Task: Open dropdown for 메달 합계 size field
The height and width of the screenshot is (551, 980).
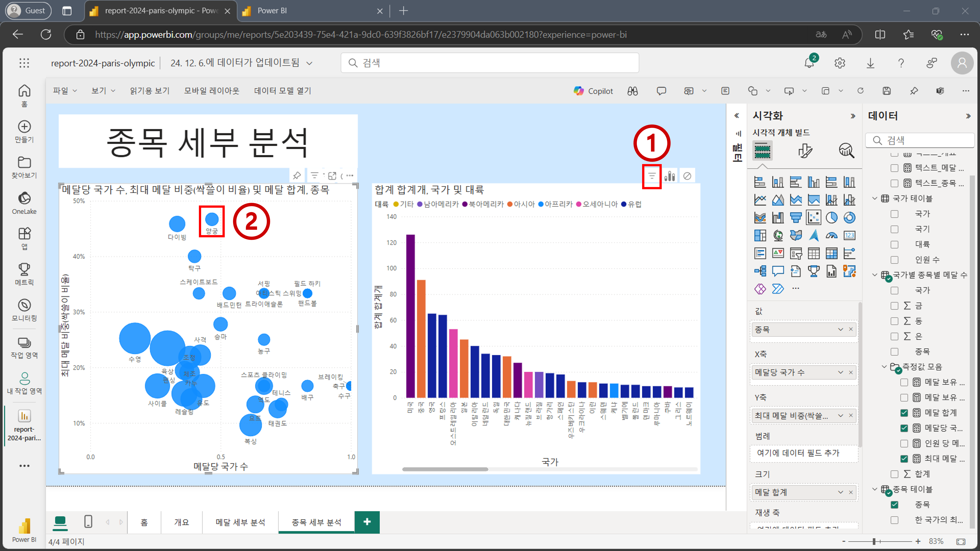Action: (840, 492)
